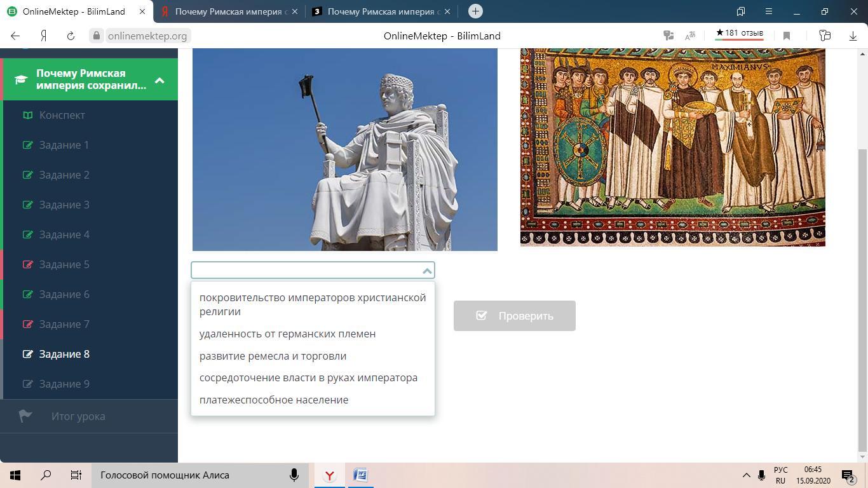Click the onlinemektep.org address field
868x488 pixels.
point(147,36)
